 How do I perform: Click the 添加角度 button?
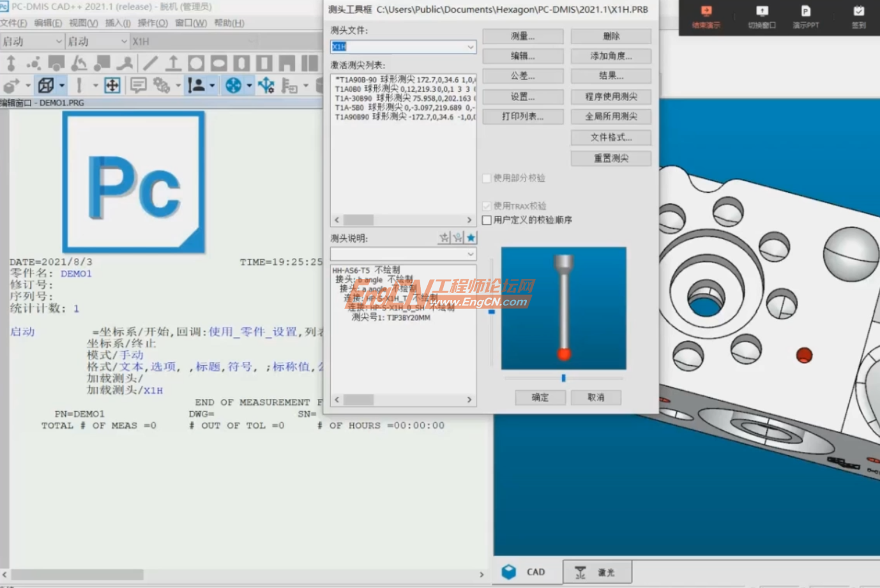[611, 56]
